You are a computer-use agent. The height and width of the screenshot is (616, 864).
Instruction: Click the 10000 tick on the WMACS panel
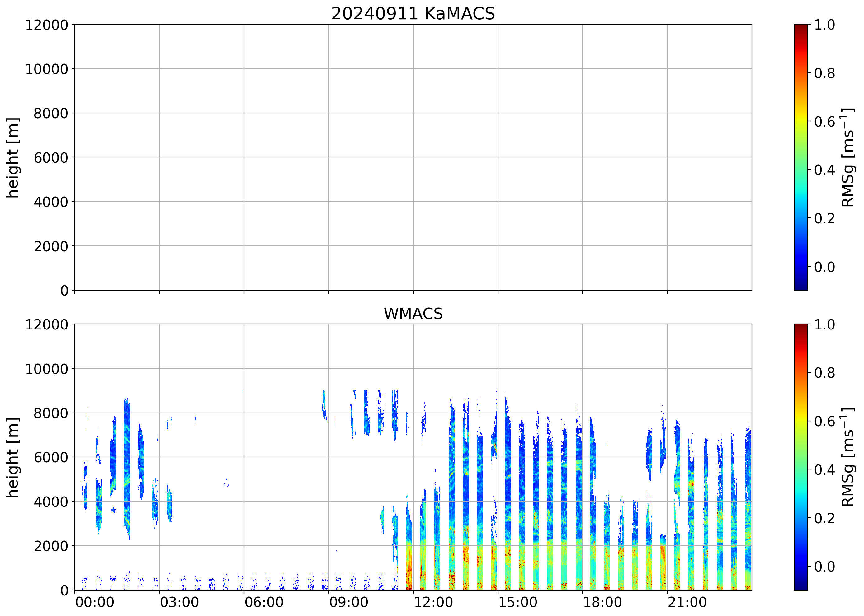46,369
